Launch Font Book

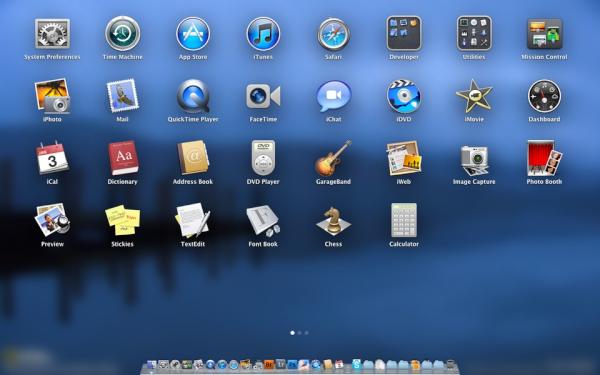[x=263, y=220]
